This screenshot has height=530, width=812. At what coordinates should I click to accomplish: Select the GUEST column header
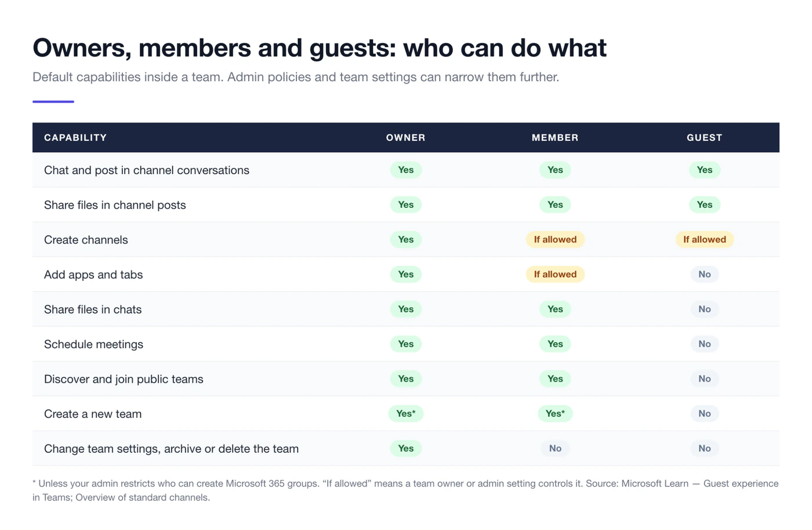pos(705,138)
